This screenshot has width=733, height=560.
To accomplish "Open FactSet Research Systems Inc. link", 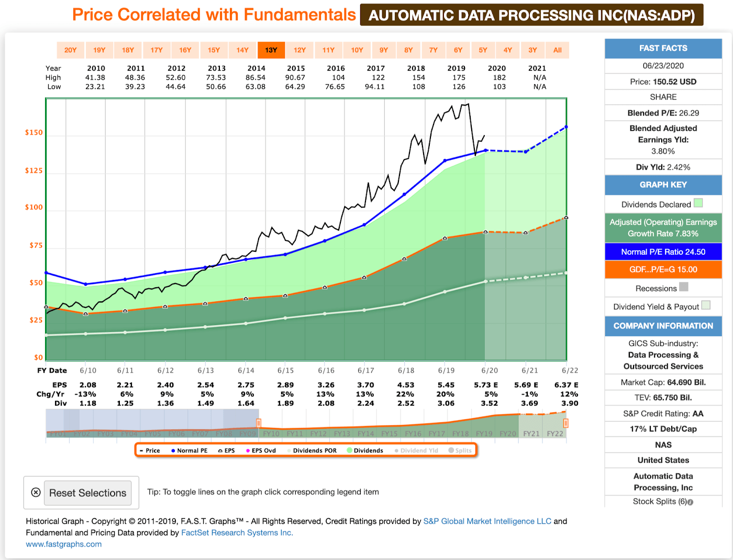I will click(x=237, y=533).
